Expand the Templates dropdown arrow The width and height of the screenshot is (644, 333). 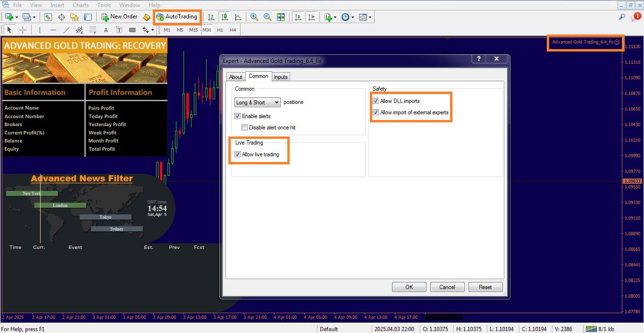(x=370, y=17)
